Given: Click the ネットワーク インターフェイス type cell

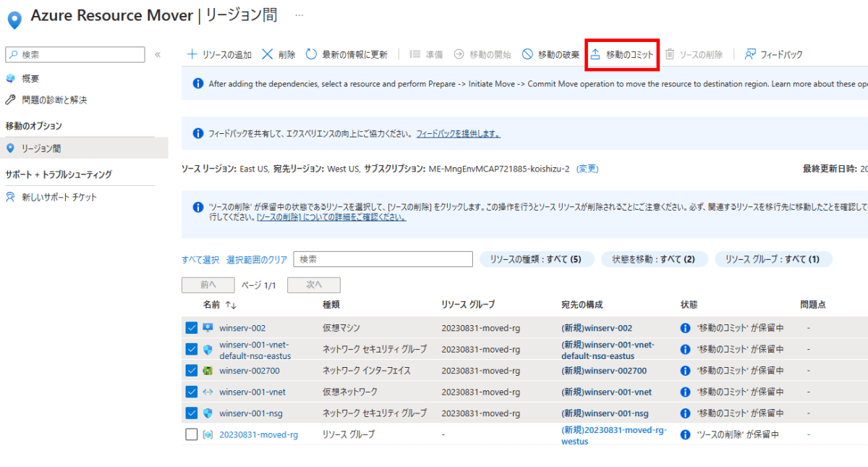Looking at the screenshot, I should [366, 371].
